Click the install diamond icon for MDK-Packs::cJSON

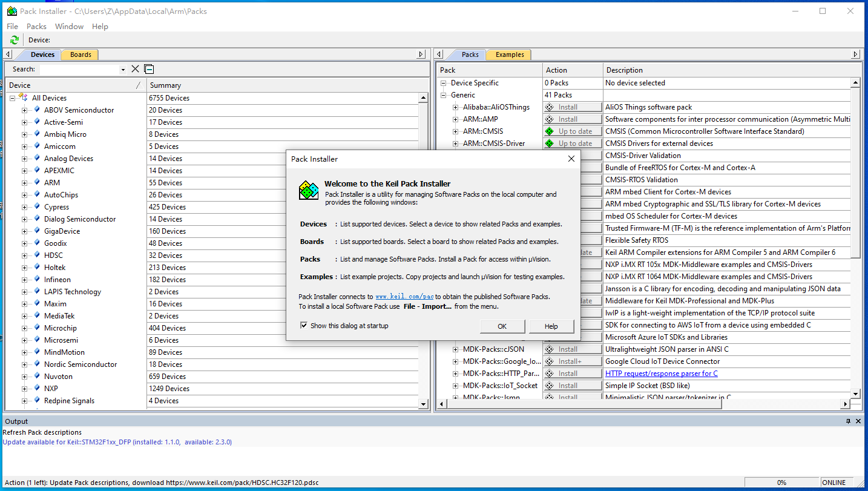pyautogui.click(x=550, y=349)
